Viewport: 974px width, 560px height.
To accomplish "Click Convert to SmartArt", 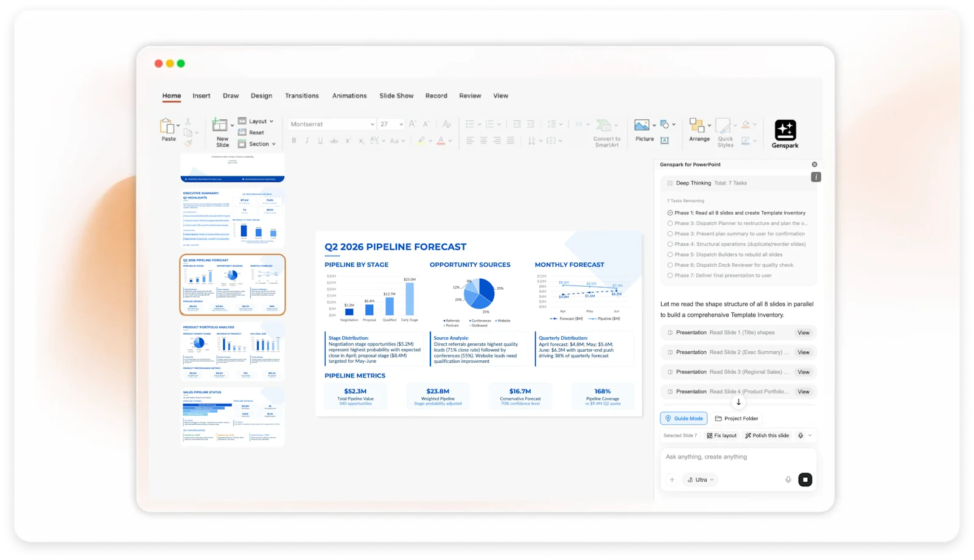I will 606,133.
